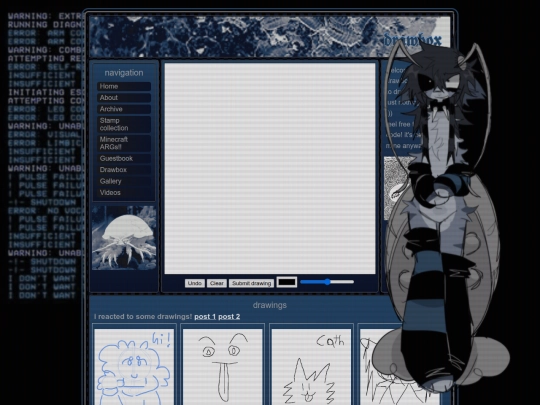Click the jellyfish image under navigation
The image size is (540, 405).
click(124, 238)
